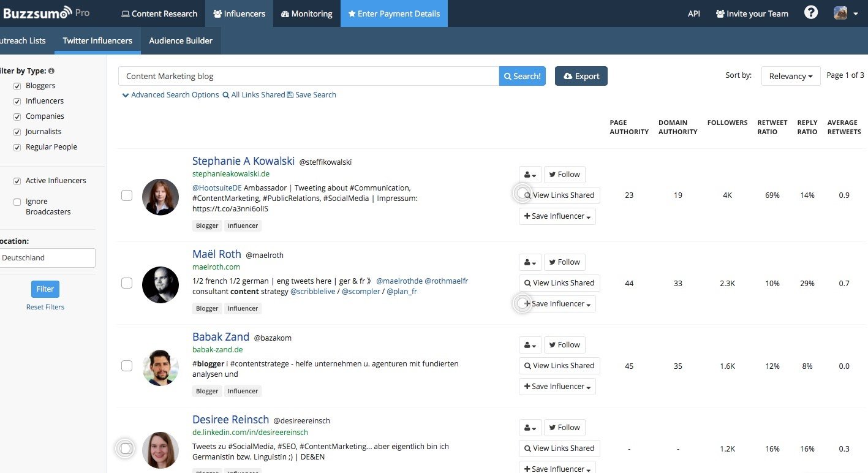
Task: Open Desiree Reinsch's profile photo
Action: coord(160,450)
